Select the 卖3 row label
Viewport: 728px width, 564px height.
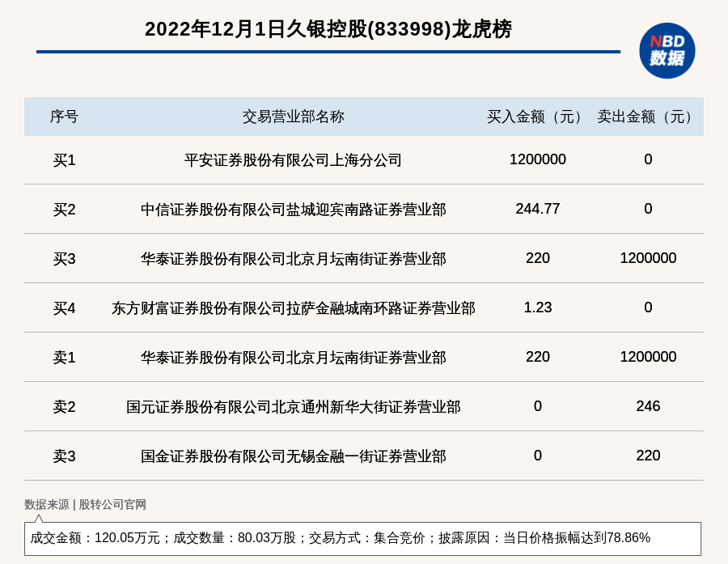click(64, 456)
